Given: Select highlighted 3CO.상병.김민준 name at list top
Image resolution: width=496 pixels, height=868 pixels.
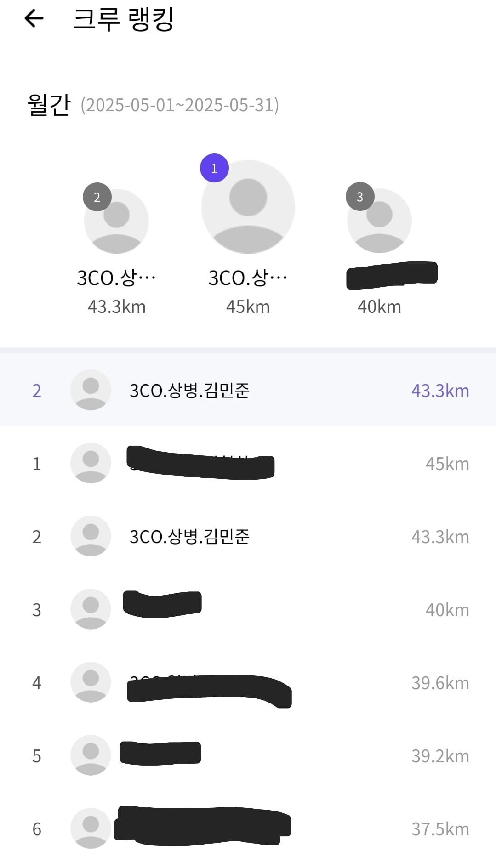Looking at the screenshot, I should pos(189,391).
